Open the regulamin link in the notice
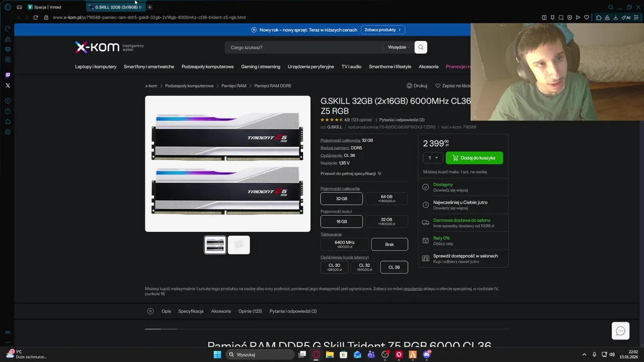The width and height of the screenshot is (644, 362). (x=413, y=289)
